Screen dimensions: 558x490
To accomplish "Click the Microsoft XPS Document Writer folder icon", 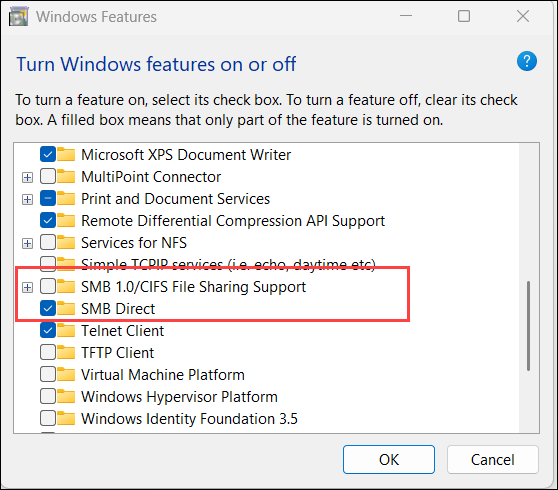I will tap(66, 154).
